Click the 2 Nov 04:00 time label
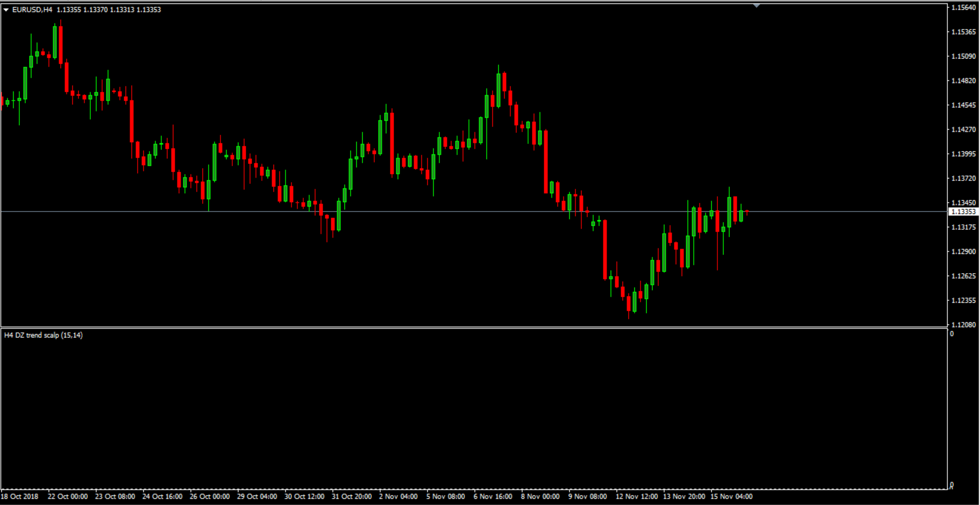 pos(398,496)
